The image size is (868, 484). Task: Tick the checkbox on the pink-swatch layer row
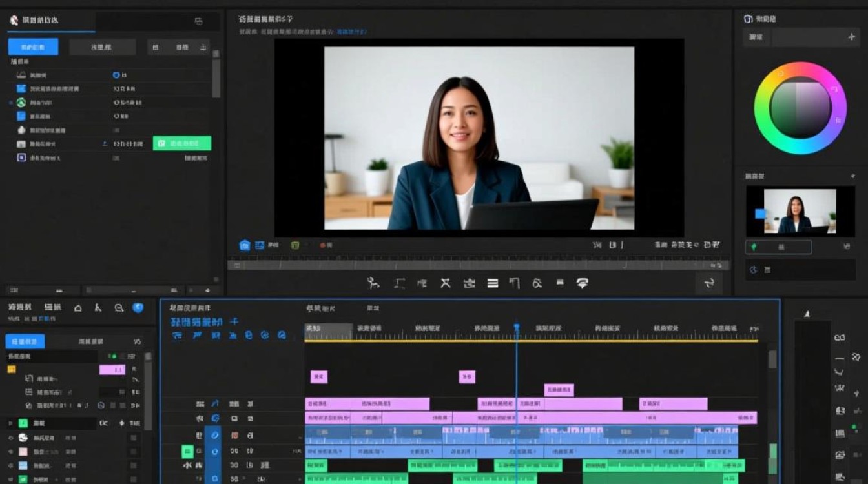coord(134,452)
